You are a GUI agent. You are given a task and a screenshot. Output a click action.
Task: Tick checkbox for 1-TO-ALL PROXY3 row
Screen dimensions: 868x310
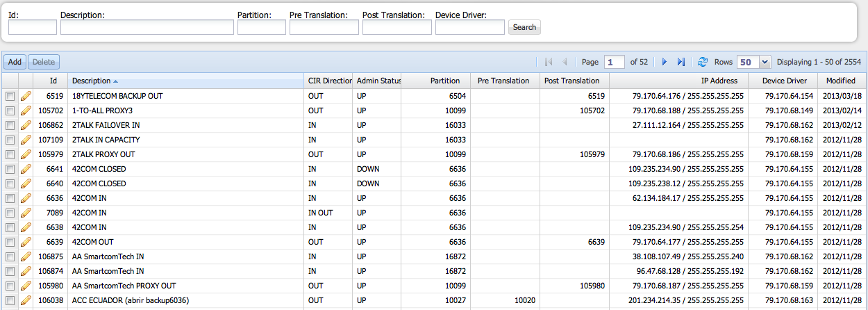10,111
